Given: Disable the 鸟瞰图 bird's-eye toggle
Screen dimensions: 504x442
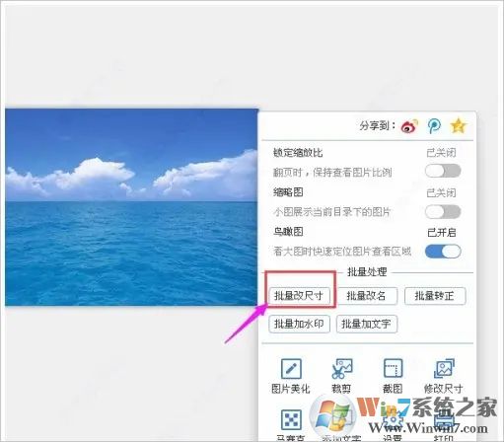Looking at the screenshot, I should pyautogui.click(x=443, y=252).
